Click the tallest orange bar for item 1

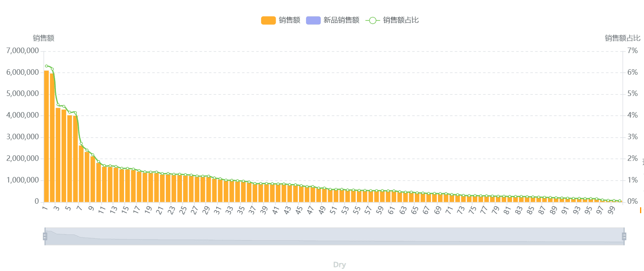point(46,138)
